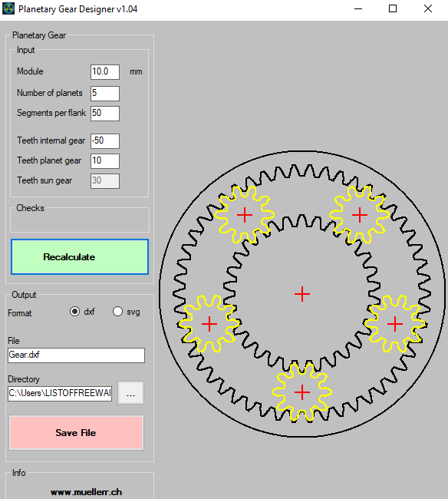
Task: Click the Recalculate button
Action: [80, 257]
